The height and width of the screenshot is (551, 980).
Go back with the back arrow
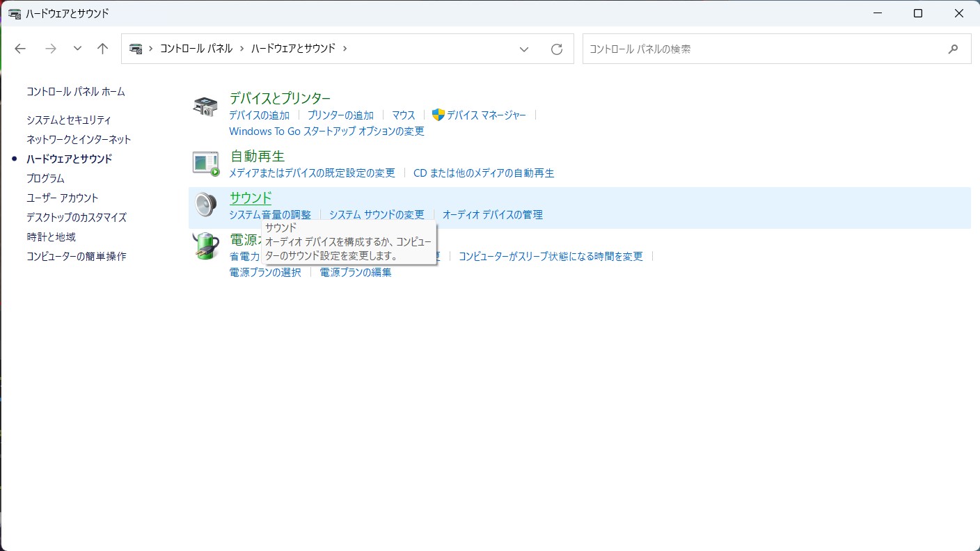click(x=20, y=49)
